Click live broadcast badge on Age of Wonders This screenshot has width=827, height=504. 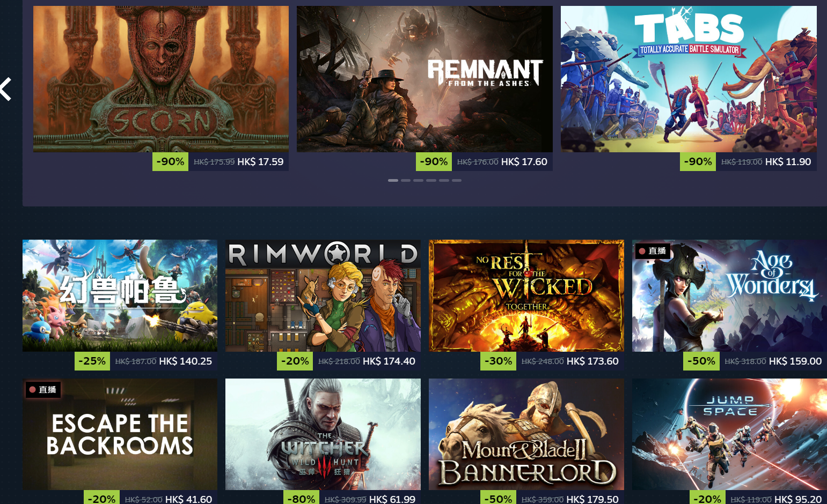click(653, 251)
